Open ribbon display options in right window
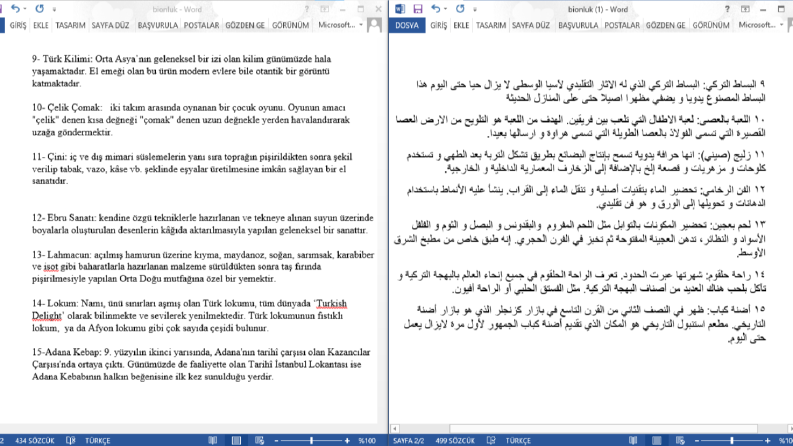The image size is (793, 446). tap(745, 9)
